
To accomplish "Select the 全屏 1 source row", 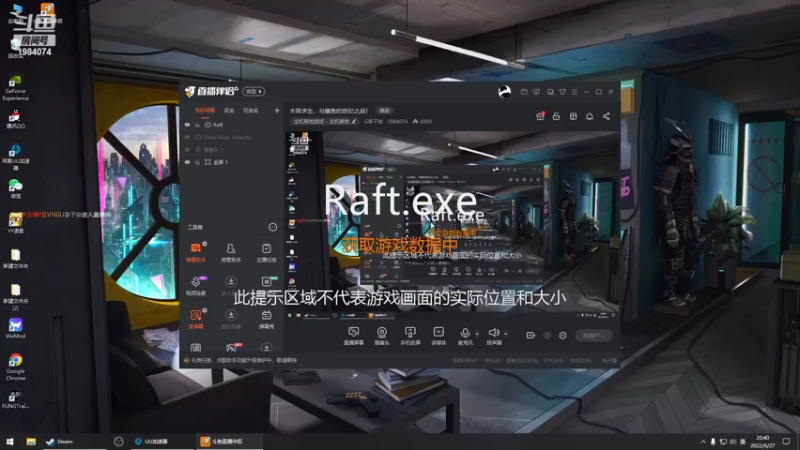I will 233,162.
